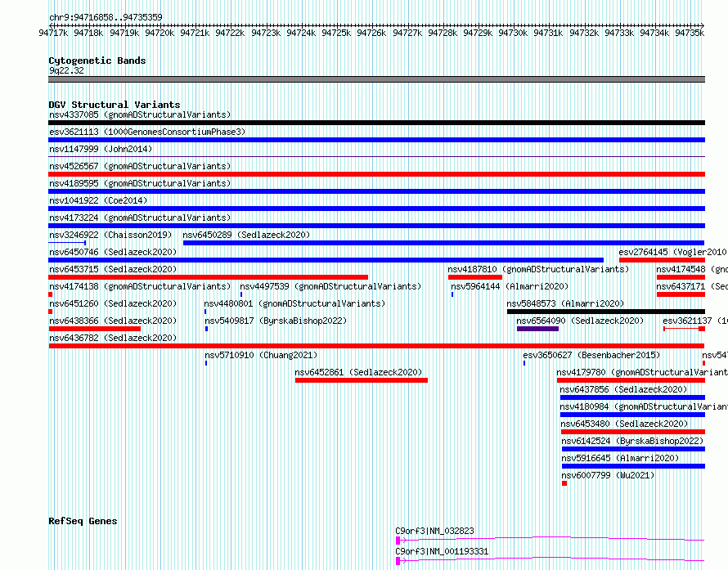Screen dimensions: 728x570
Task: Click nsv4179780 gnomAD label
Action: tap(642, 372)
